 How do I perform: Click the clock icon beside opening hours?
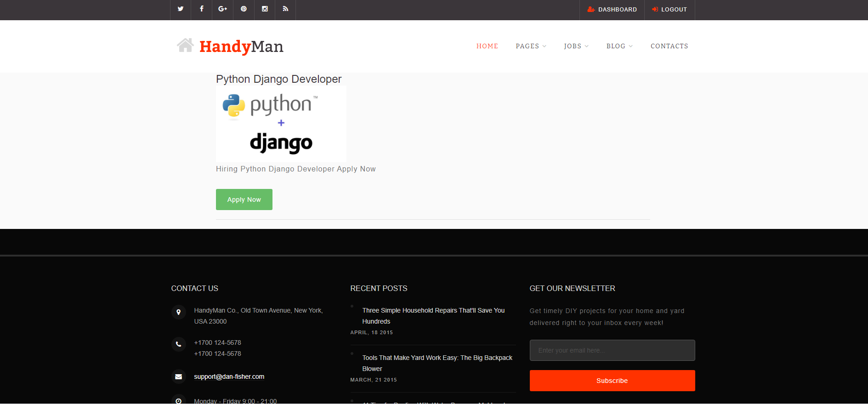[x=179, y=401]
